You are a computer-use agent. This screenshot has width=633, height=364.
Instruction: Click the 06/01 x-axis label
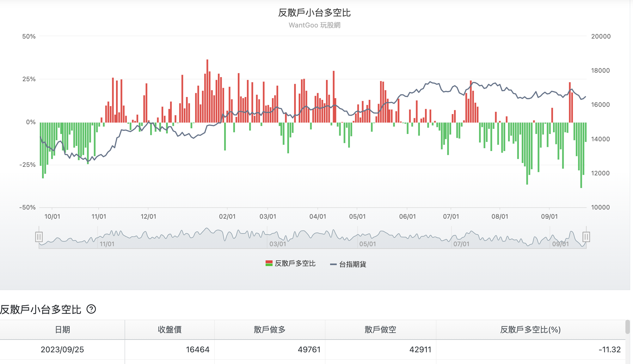click(x=407, y=216)
